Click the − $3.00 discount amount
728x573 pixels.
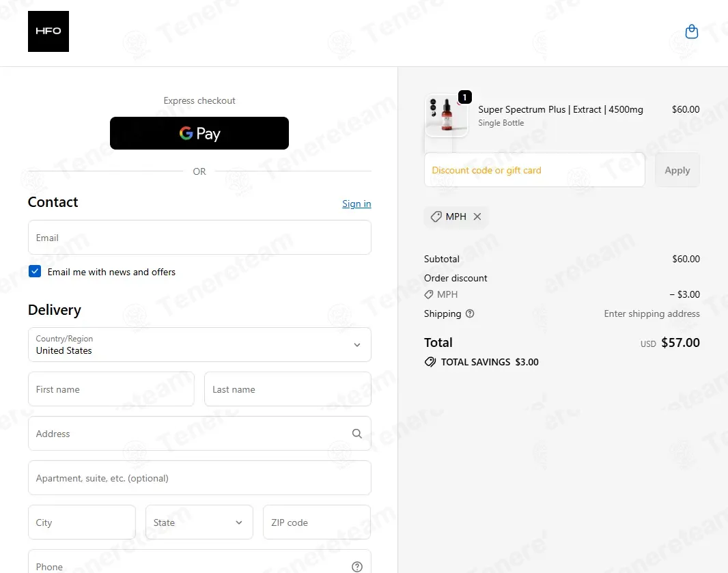pos(684,294)
